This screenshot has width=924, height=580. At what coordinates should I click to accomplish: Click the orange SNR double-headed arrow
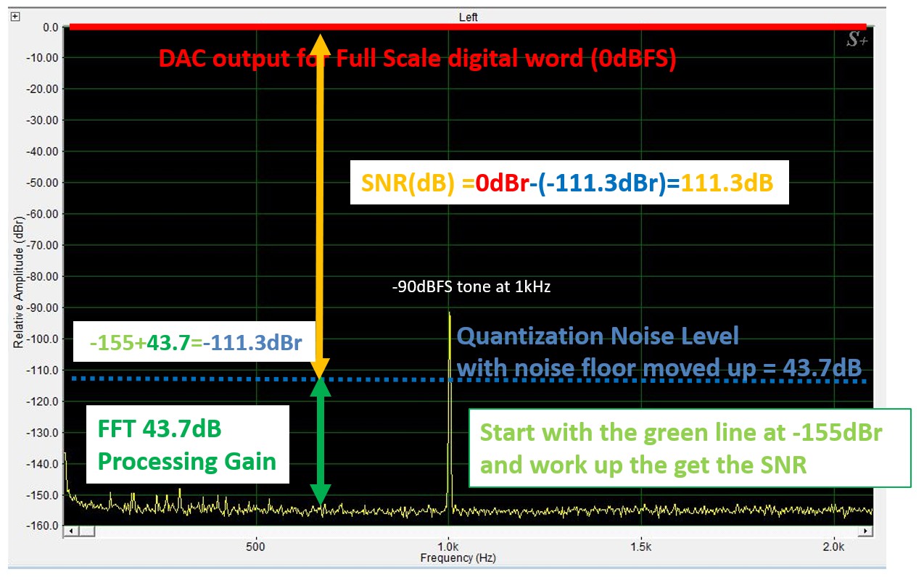click(320, 203)
